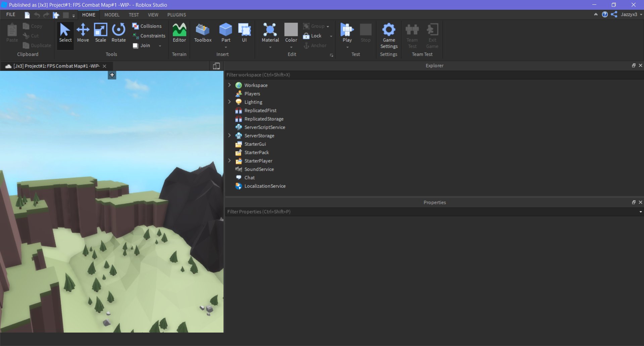Expand the StarterPlayer node
Viewport: 644px width, 346px height.
pyautogui.click(x=230, y=161)
